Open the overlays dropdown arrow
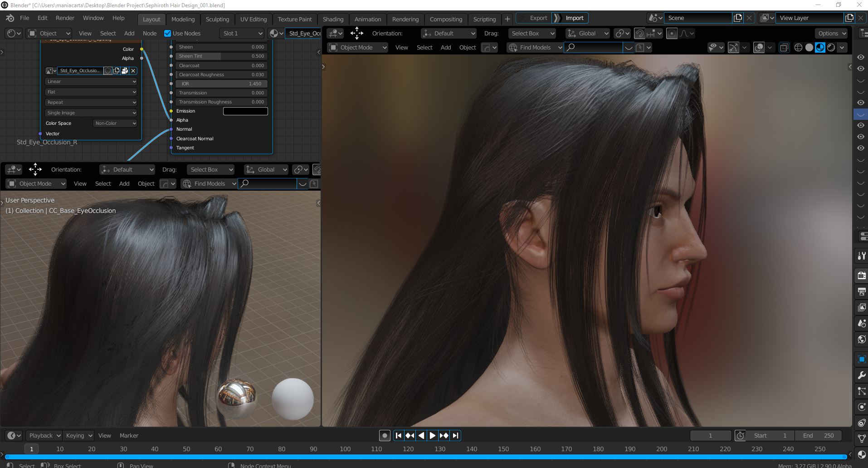The height and width of the screenshot is (468, 868). point(770,47)
